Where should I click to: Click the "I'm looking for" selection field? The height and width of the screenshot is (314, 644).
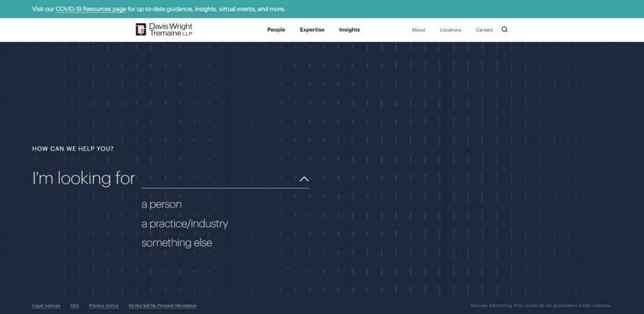click(225, 179)
